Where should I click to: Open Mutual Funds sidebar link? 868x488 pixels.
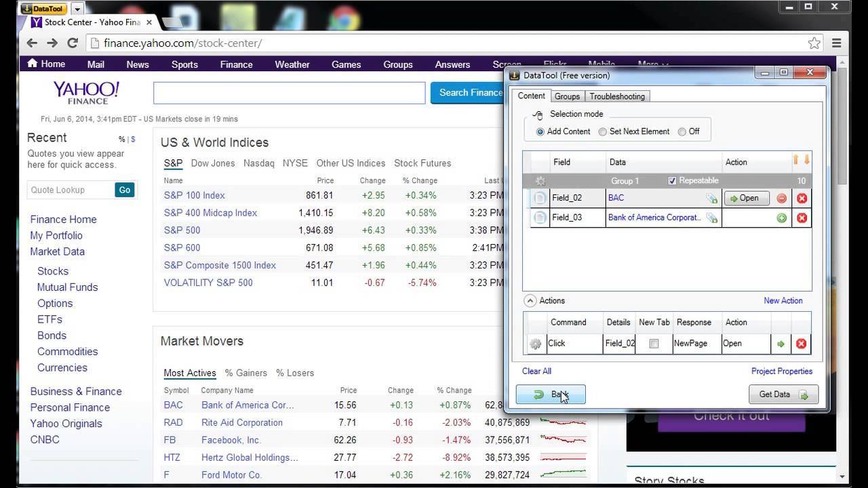(x=67, y=287)
